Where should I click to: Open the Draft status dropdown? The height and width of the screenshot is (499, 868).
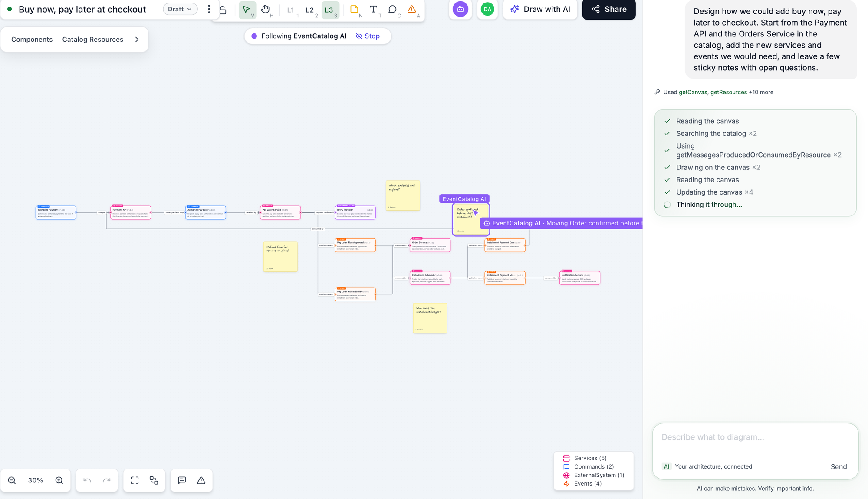click(x=180, y=9)
